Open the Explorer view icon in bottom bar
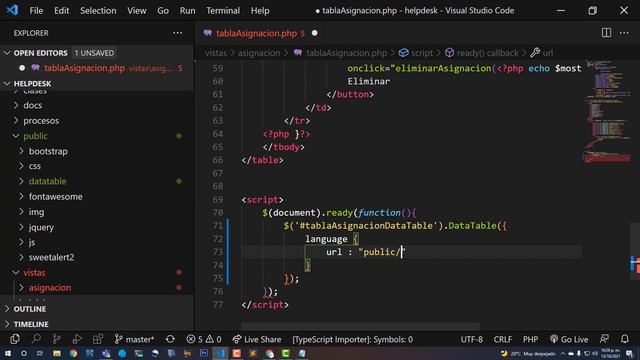 click(15, 339)
